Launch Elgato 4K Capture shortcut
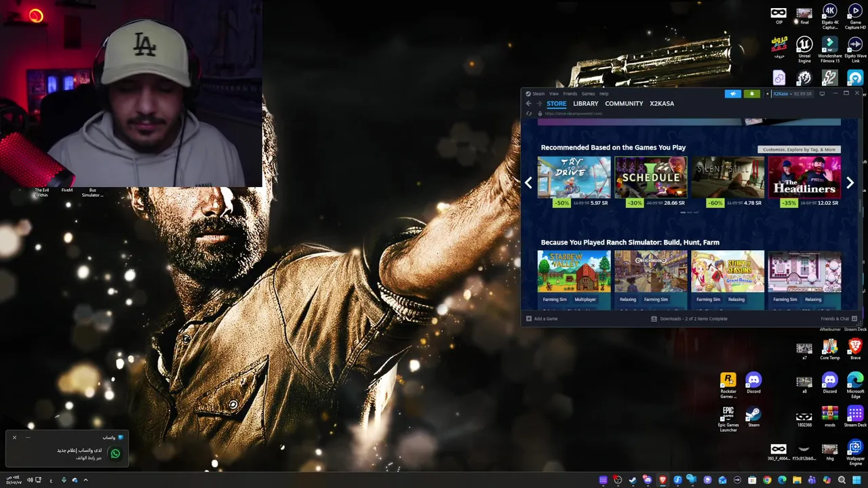 point(830,16)
